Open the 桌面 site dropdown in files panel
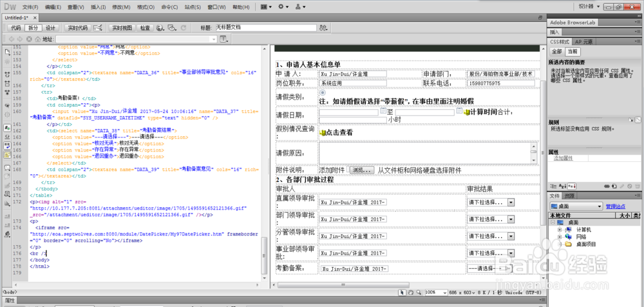 [x=576, y=206]
